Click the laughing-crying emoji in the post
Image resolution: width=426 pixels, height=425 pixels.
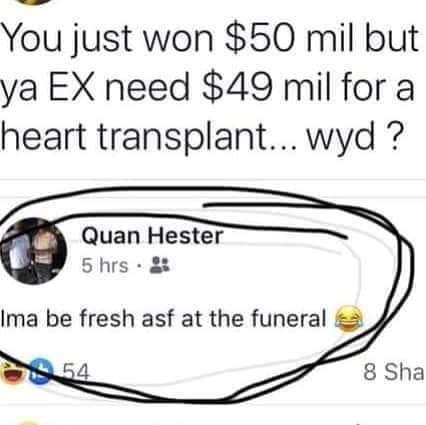coord(349,319)
